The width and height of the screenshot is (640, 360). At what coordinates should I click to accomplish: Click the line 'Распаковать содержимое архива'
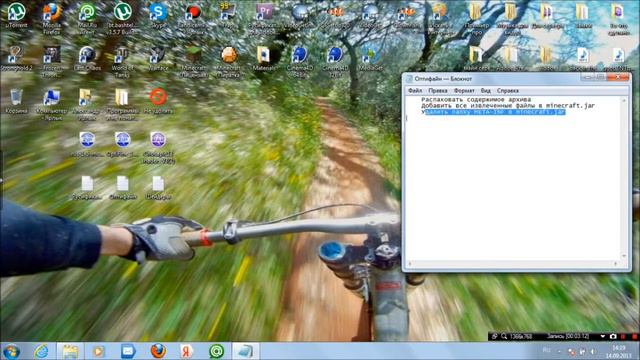tap(476, 99)
